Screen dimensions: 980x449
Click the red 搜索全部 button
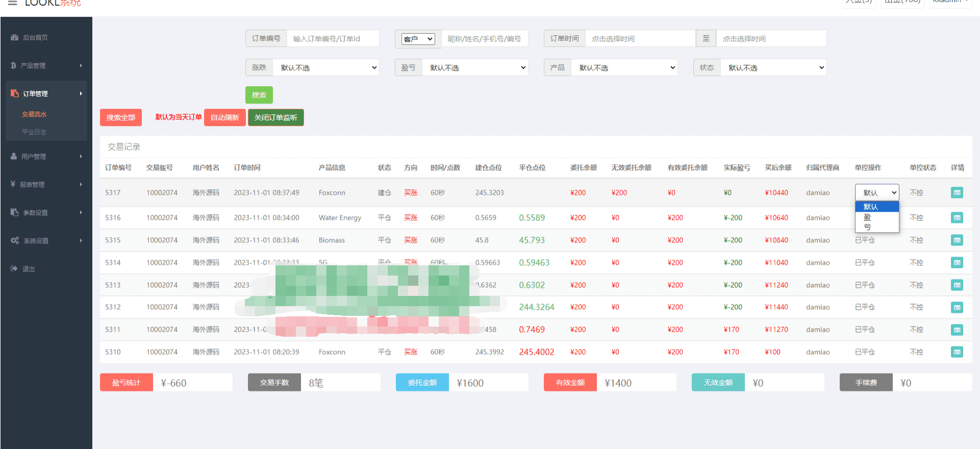(x=121, y=117)
